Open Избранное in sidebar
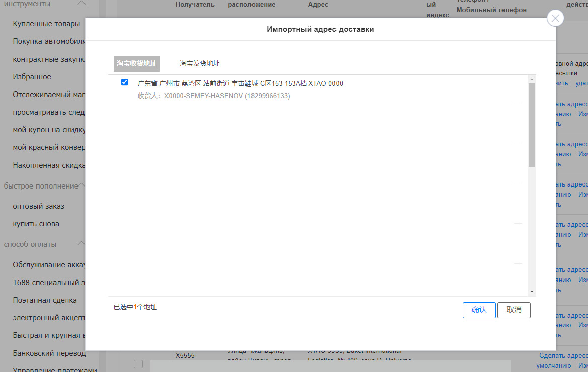The width and height of the screenshot is (588, 372). click(x=32, y=77)
